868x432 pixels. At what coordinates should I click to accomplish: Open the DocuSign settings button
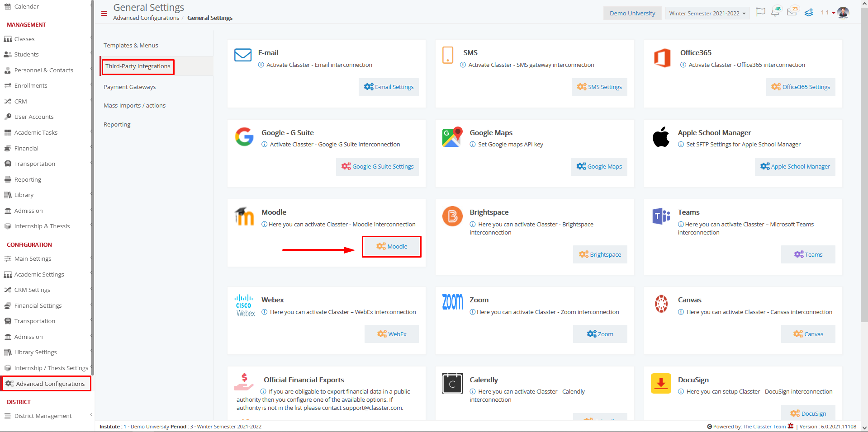808,413
